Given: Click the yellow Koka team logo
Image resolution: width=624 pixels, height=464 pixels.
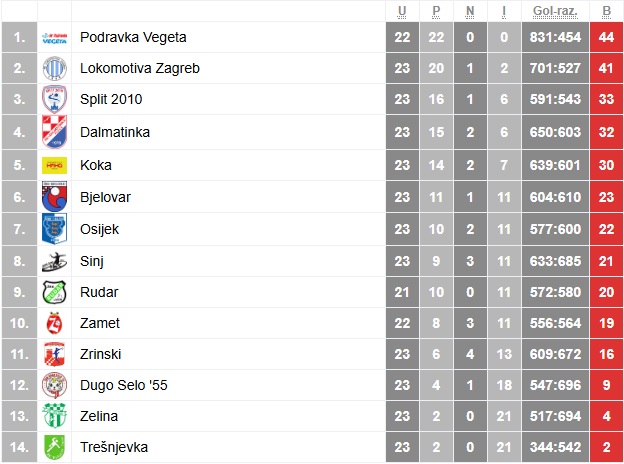Looking at the screenshot, I should tap(55, 165).
